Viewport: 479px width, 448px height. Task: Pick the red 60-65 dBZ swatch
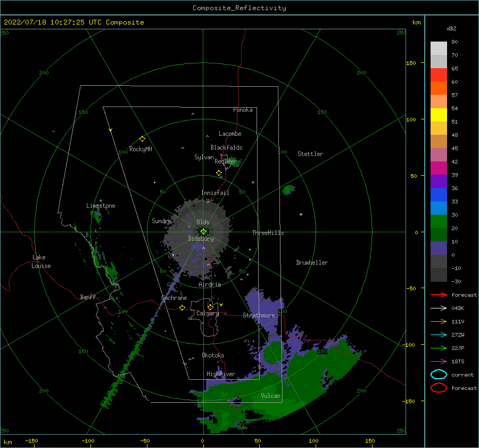coord(439,75)
